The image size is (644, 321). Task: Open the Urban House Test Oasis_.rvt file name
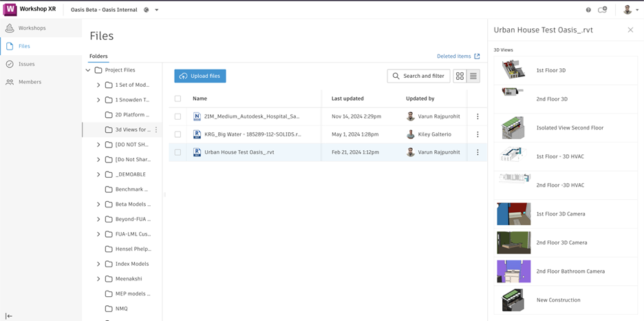[x=239, y=152]
